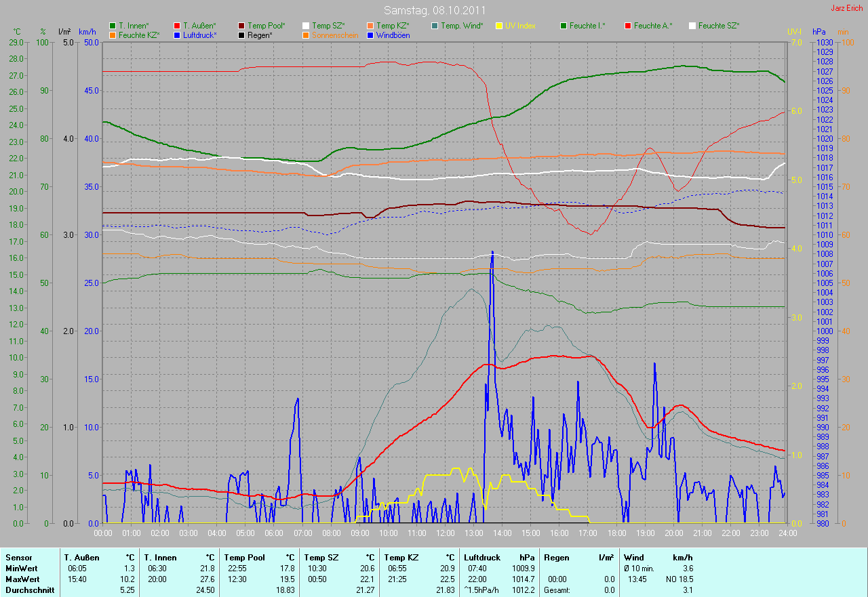Click the Jarz Erich author text
Image resolution: width=868 pixels, height=597 pixels.
[x=848, y=8]
